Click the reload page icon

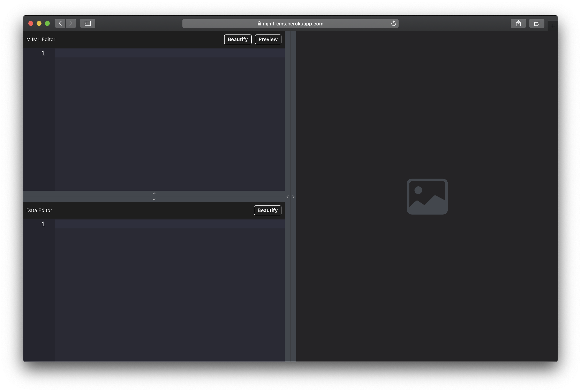point(393,23)
